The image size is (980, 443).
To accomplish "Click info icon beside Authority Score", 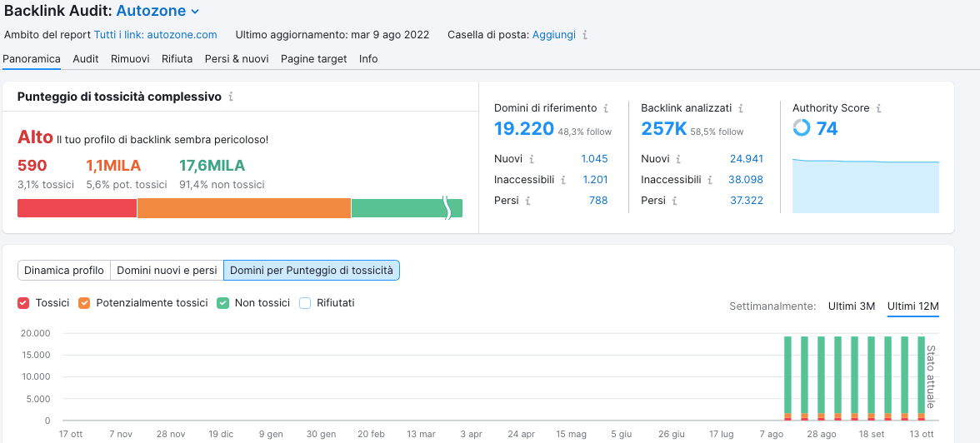I will pos(878,108).
